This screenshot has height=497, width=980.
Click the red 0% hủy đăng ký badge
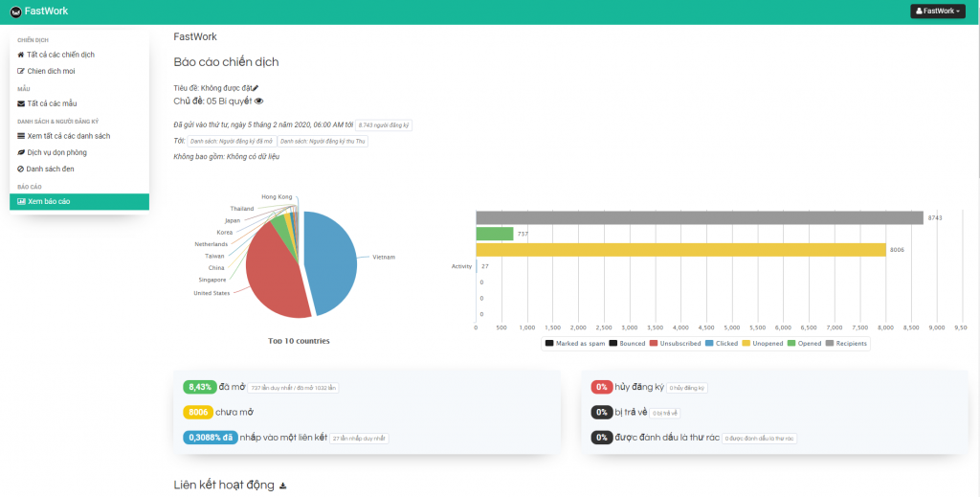pyautogui.click(x=601, y=387)
